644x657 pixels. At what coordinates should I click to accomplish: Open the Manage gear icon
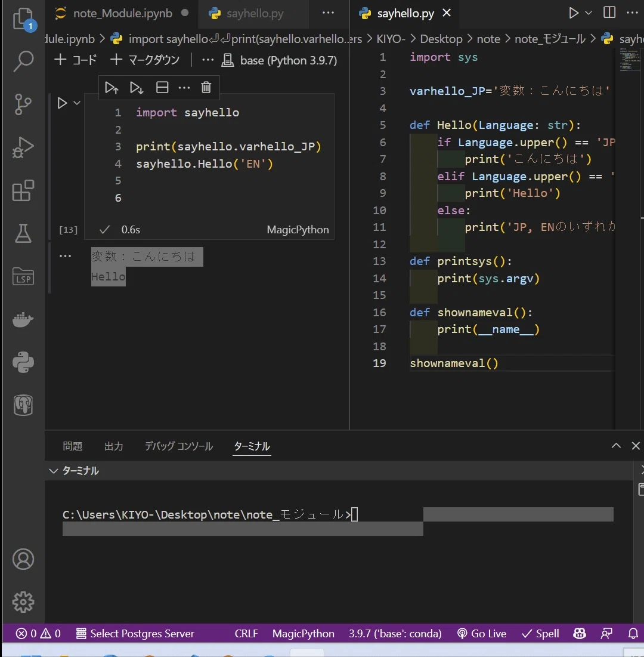(23, 602)
